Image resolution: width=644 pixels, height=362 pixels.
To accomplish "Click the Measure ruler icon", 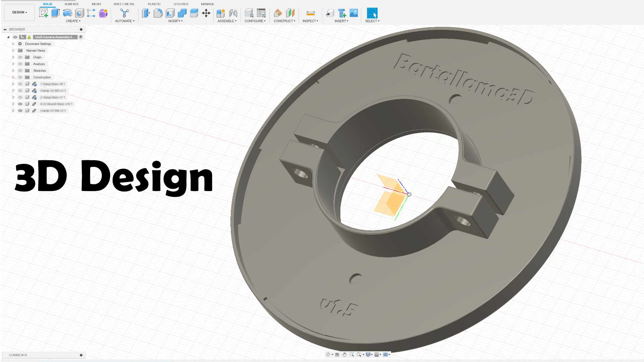I will (311, 13).
